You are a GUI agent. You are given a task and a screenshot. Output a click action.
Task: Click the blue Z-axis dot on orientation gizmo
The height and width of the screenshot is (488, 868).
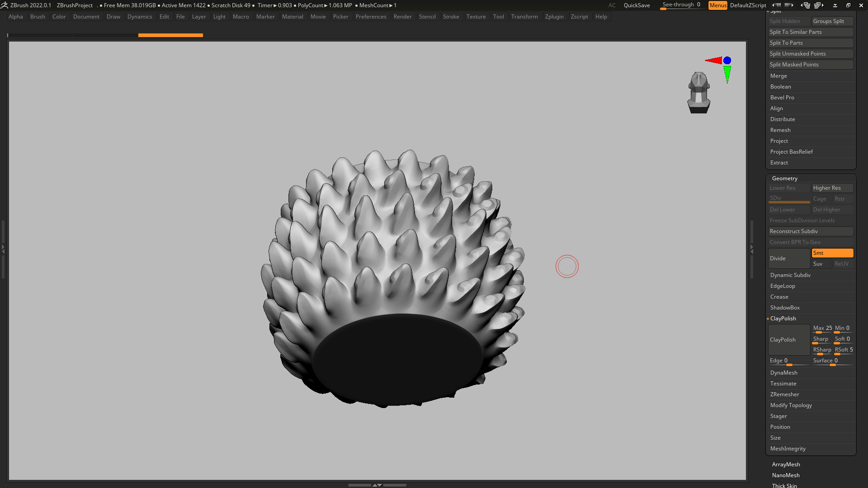(727, 61)
